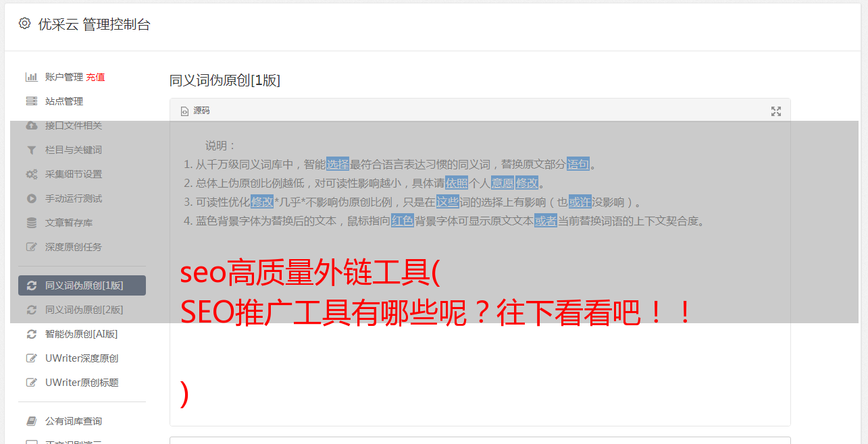The image size is (868, 444).
Task: Click the 站点管理 server icon
Action: click(31, 101)
